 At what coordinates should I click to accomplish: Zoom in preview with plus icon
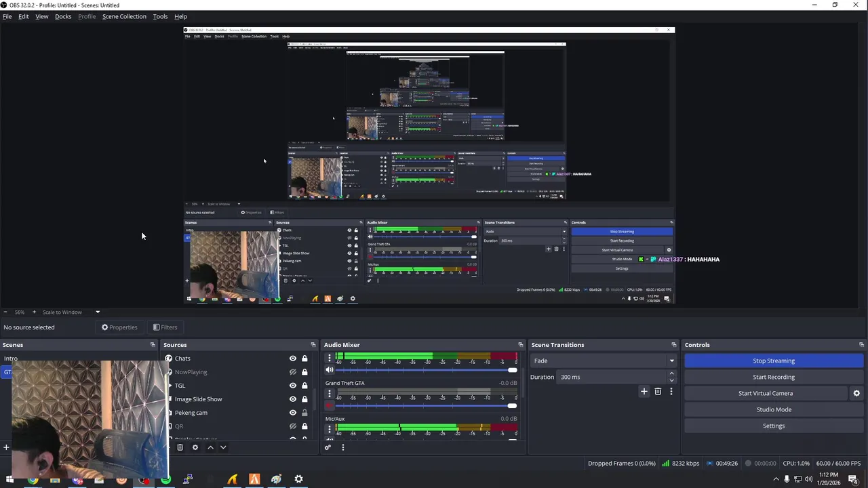pyautogui.click(x=34, y=312)
